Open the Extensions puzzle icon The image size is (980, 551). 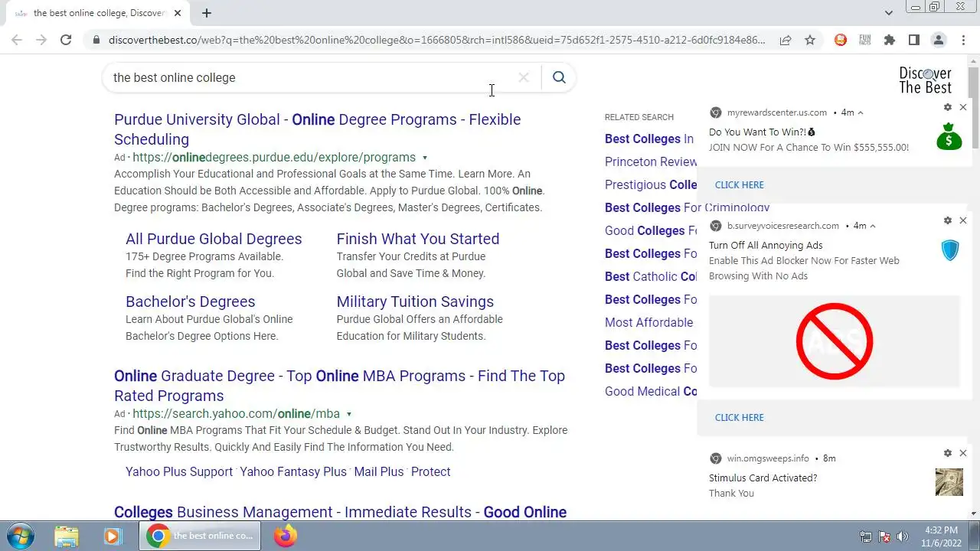coord(890,40)
